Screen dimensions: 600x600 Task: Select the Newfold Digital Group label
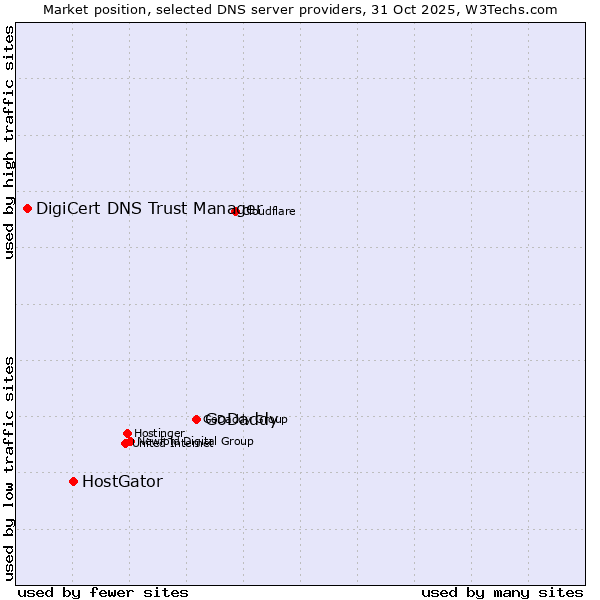205,441
